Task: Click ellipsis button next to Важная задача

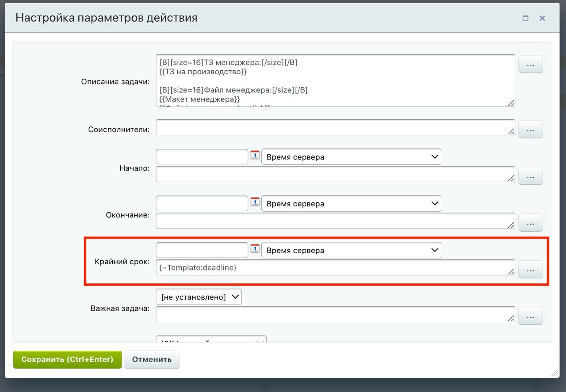Action: click(530, 316)
